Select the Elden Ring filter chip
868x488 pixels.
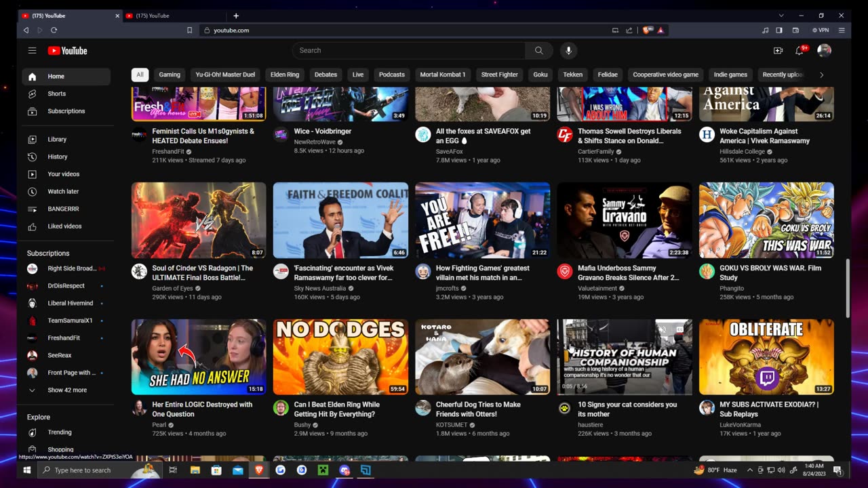click(x=285, y=75)
